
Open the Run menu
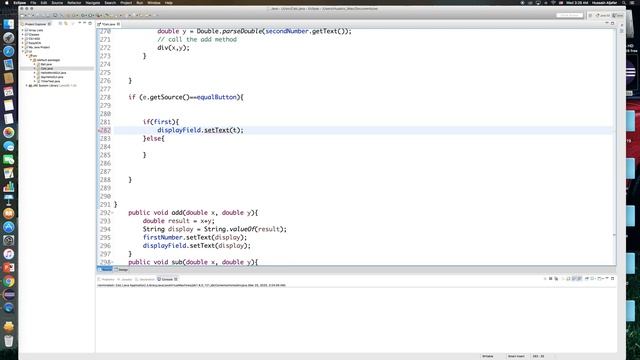140,3
